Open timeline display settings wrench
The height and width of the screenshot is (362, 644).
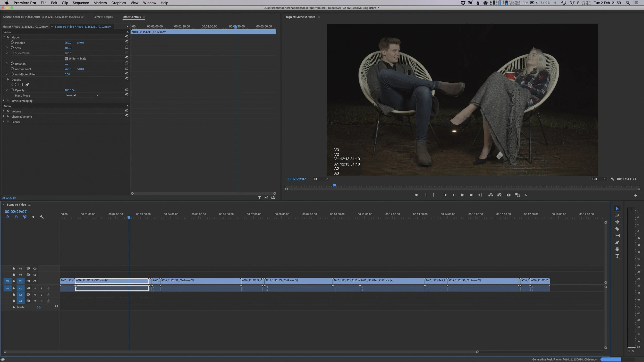click(42, 217)
